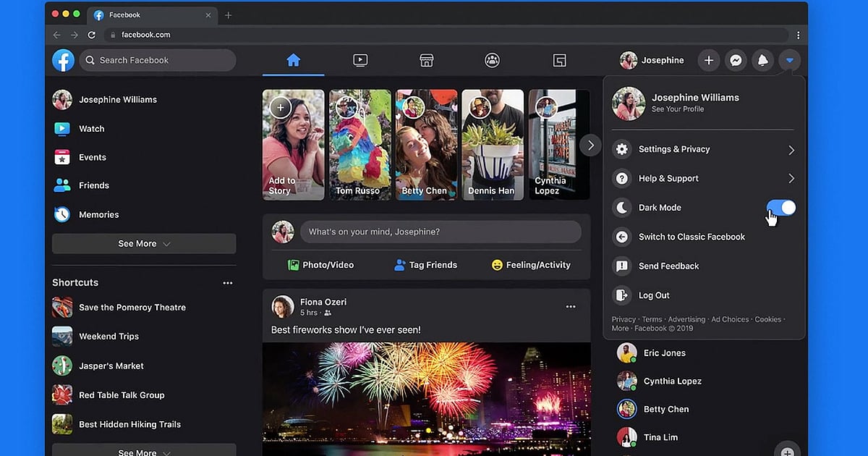Screen dimensions: 868x456
Task: Tag Friends on a new post
Action: click(425, 265)
